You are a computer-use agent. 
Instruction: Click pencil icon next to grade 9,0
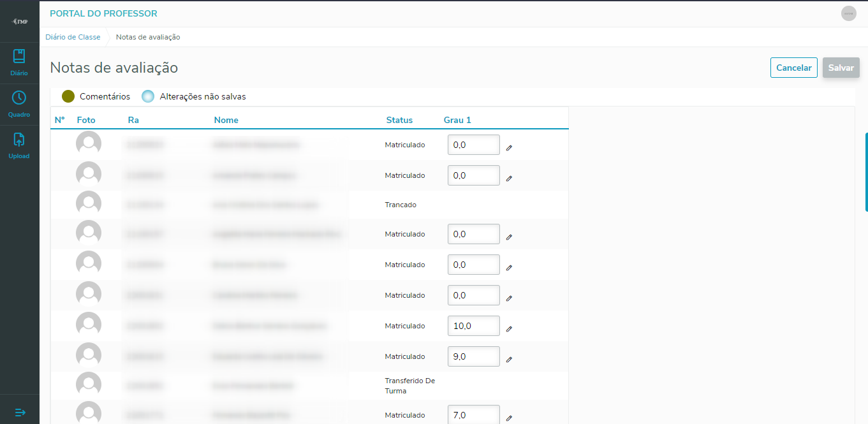pos(509,360)
